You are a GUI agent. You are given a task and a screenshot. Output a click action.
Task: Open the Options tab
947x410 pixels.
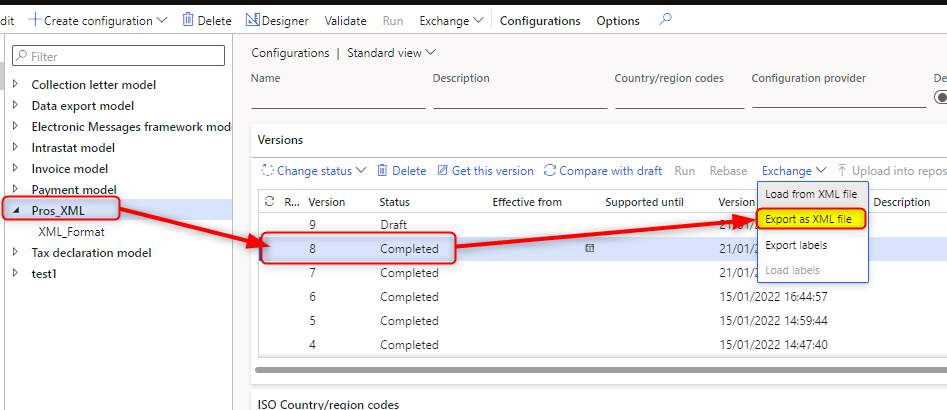click(x=618, y=20)
